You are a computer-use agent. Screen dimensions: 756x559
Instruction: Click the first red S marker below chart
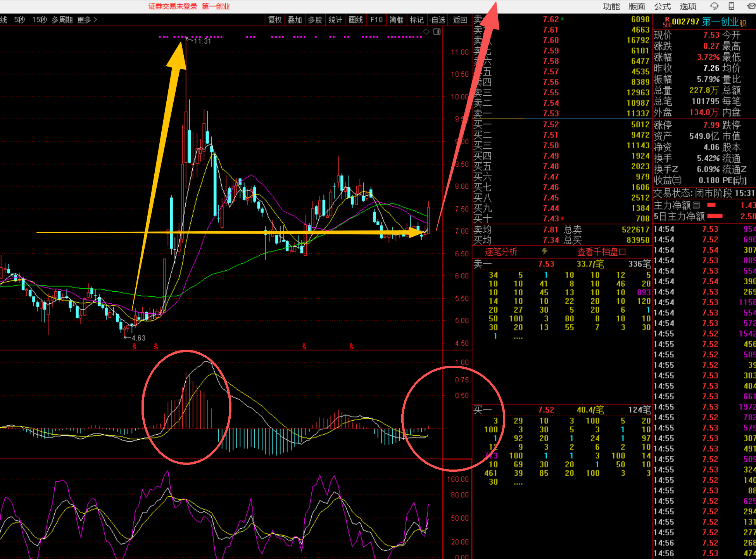click(x=135, y=346)
